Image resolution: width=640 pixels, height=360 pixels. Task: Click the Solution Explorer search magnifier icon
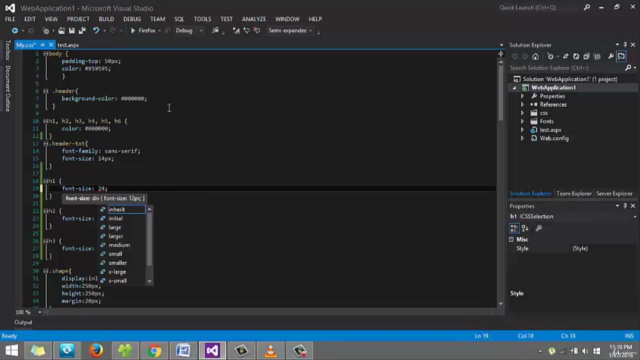[x=628, y=68]
